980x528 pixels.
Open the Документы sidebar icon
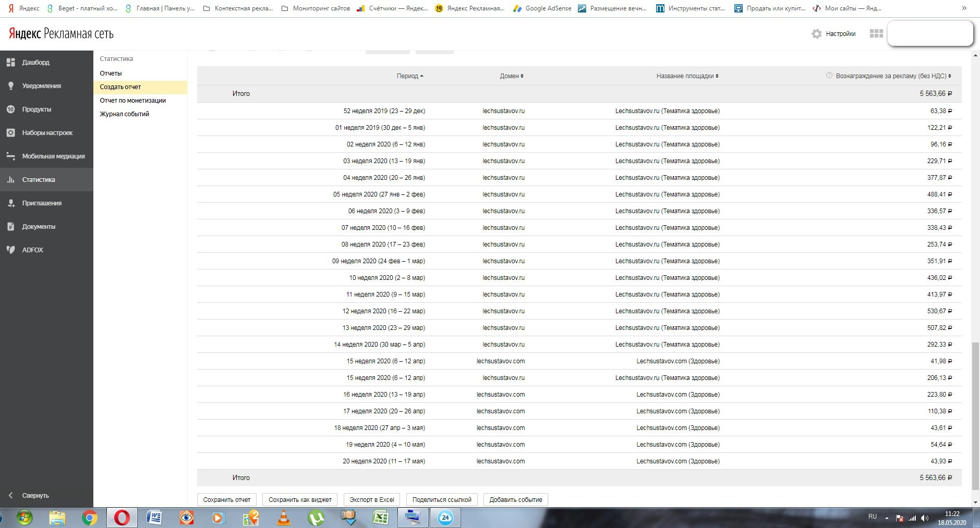pos(10,227)
